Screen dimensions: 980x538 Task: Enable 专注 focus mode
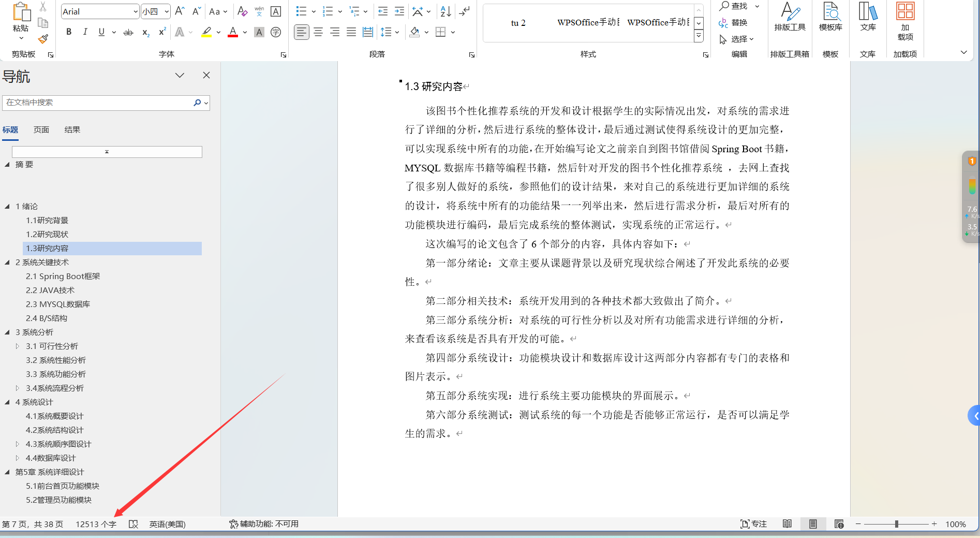[753, 524]
